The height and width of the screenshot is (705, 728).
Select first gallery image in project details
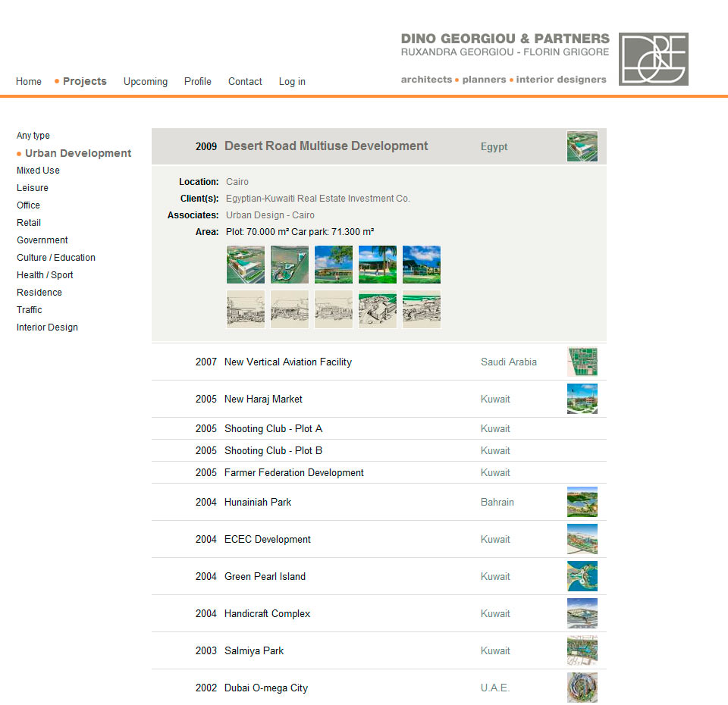246,265
